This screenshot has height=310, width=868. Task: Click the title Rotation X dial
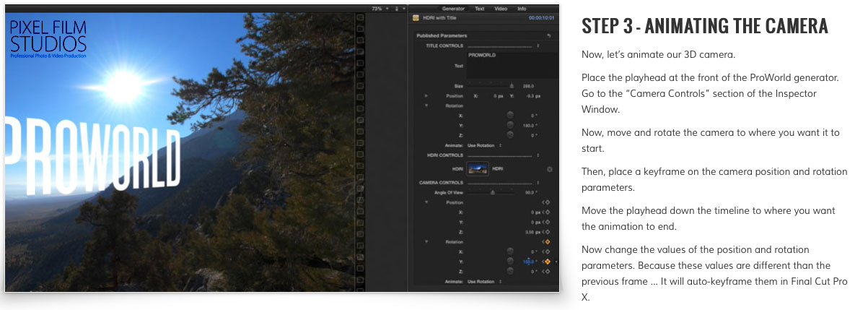(x=511, y=114)
